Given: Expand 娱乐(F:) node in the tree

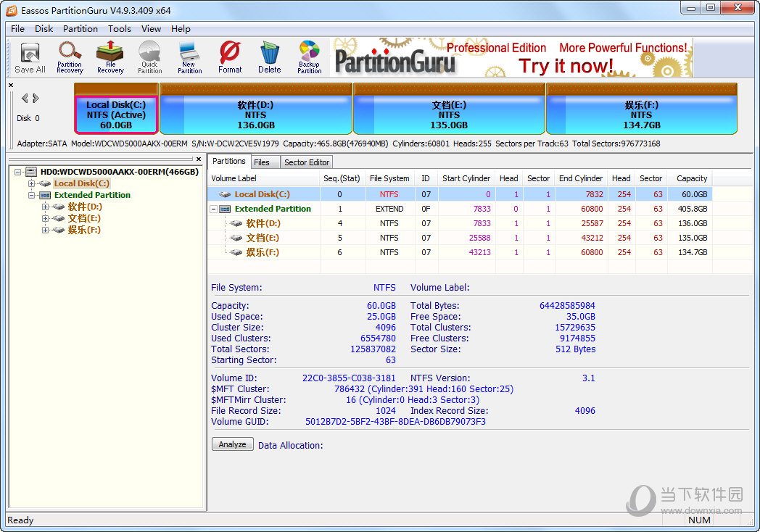Looking at the screenshot, I should coord(45,230).
